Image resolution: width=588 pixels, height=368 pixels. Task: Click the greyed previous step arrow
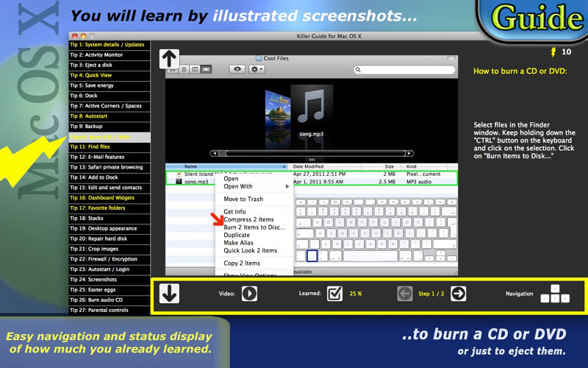(x=405, y=294)
